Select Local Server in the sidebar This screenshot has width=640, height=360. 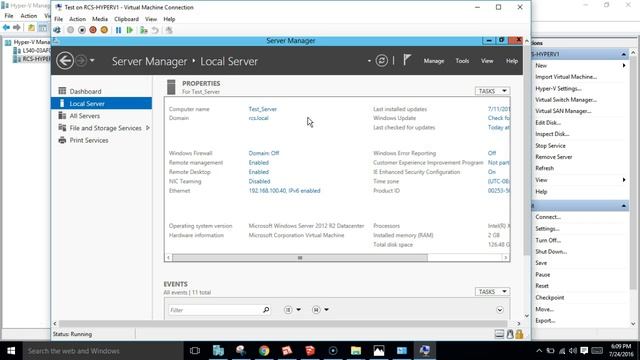click(101, 104)
